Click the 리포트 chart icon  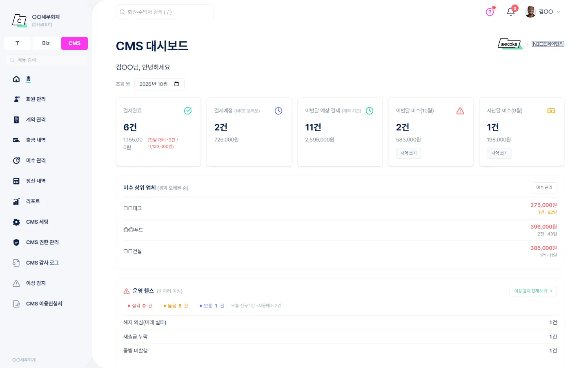[x=16, y=202]
